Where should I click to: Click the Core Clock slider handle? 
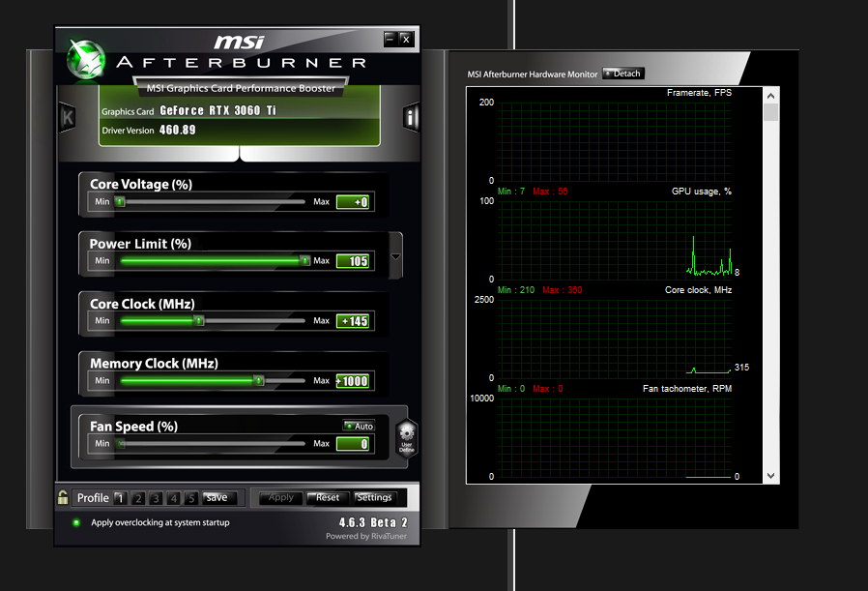pos(199,321)
